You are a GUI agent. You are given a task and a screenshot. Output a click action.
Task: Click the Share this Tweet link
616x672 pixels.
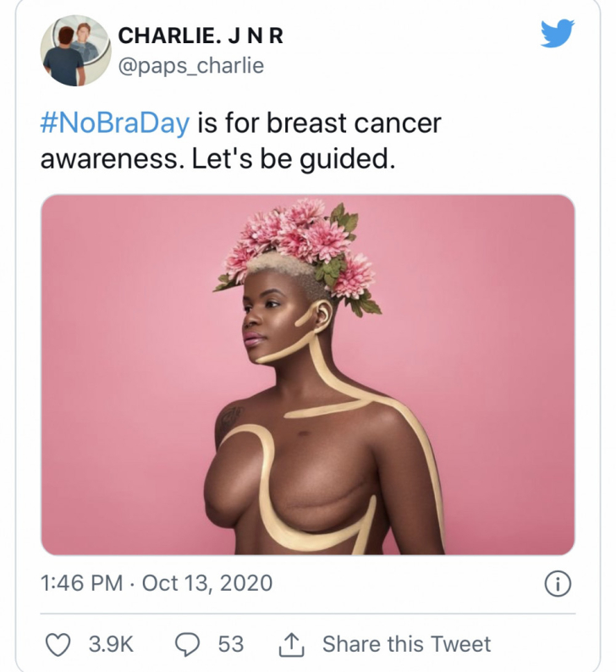click(406, 644)
